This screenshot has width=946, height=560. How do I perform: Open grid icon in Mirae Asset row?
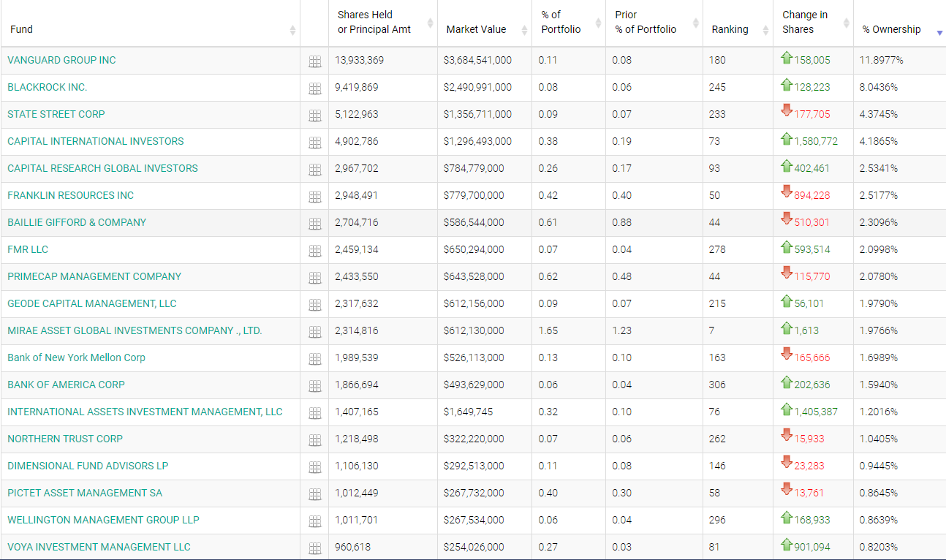coord(315,332)
